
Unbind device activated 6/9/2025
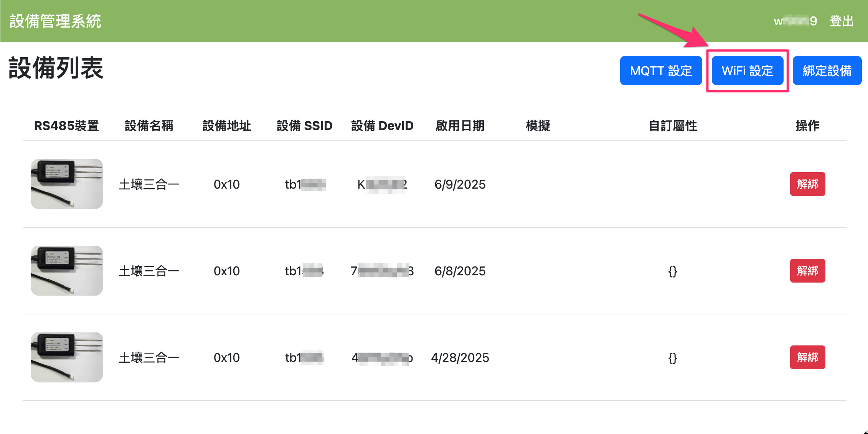(x=807, y=184)
